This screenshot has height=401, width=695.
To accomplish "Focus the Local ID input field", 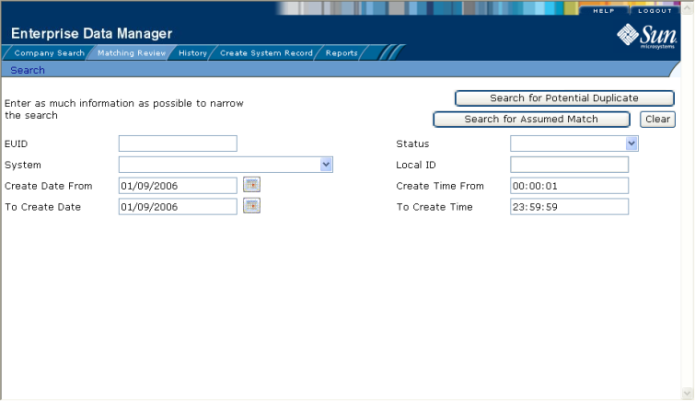I will click(569, 164).
